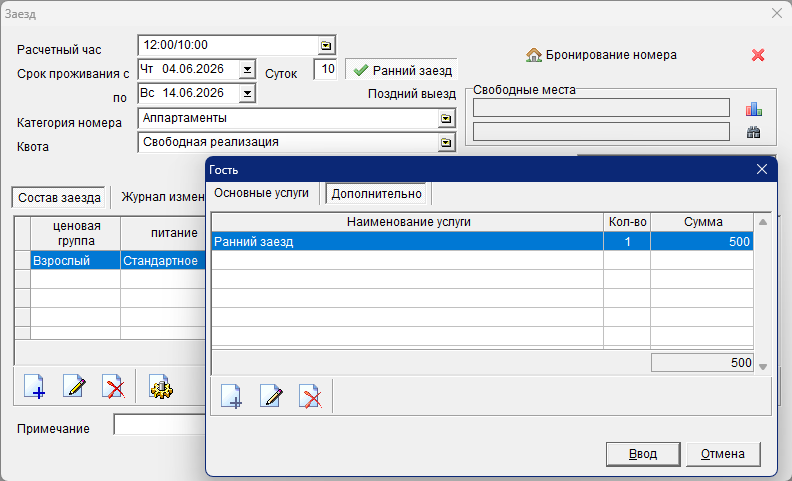Click the Наименование услуги column header
792x481 pixels.
pos(408,222)
